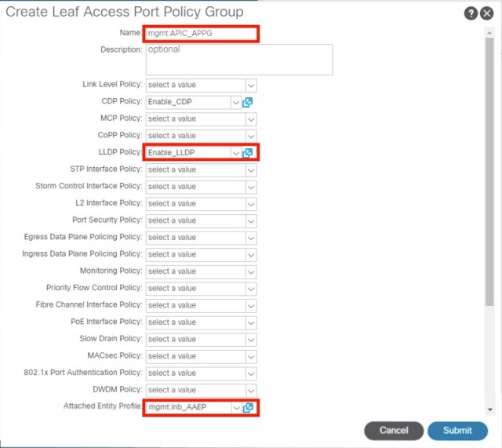Open the CoPP Policy dropdown
The height and width of the screenshot is (448, 502).
click(x=251, y=136)
